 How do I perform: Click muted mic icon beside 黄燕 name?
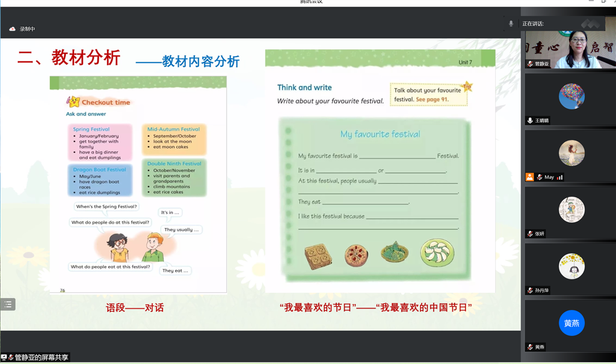[x=531, y=347]
